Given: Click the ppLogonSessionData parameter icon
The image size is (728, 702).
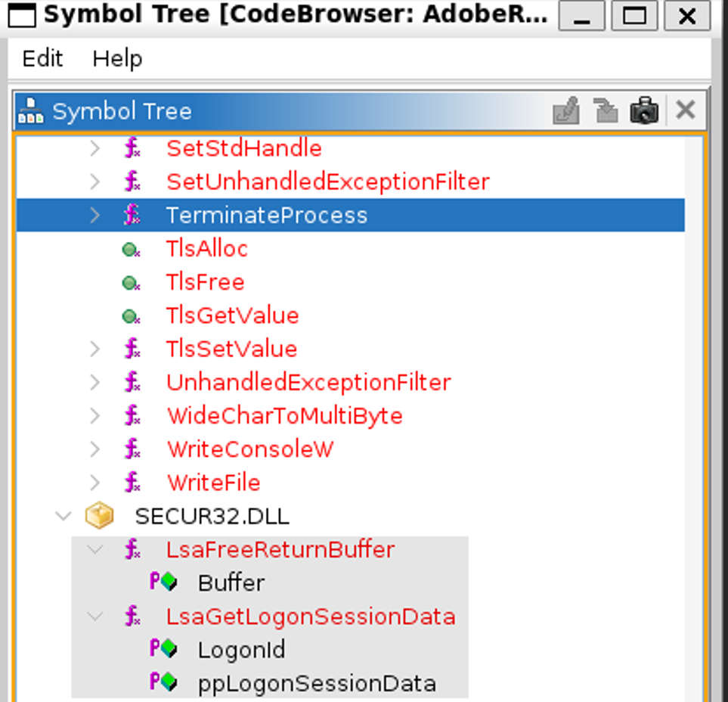Looking at the screenshot, I should (163, 682).
